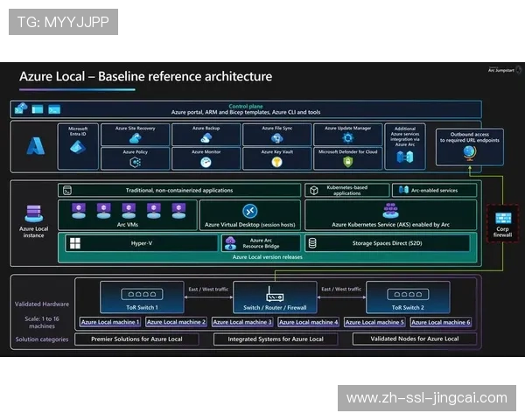
Task: Click the Switch / Router / Firewall icon
Action: (270, 296)
